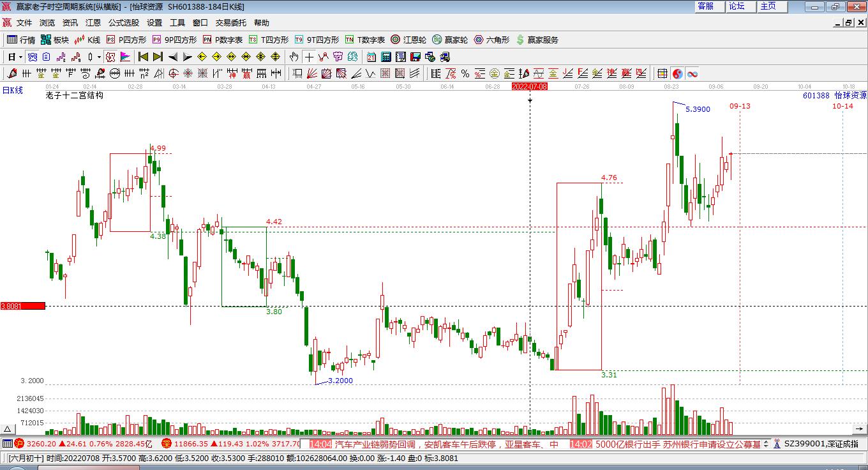Screen dimensions: 868x470
Task: Open 赢家服务 service page
Action: point(537,40)
